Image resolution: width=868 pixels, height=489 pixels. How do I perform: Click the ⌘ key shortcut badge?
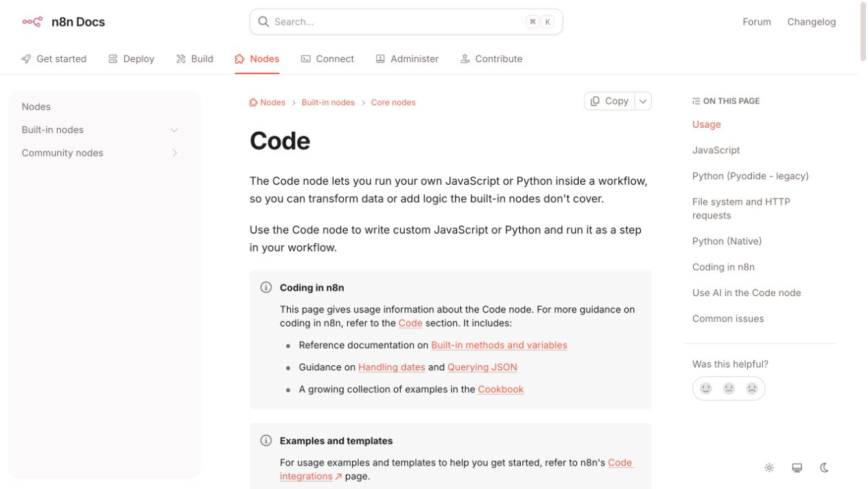coord(532,22)
